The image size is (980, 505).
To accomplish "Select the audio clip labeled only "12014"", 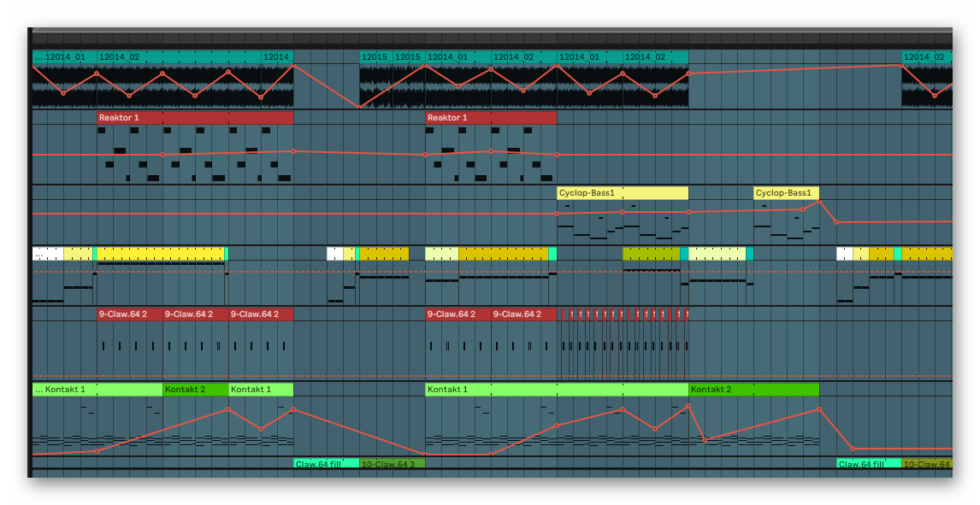I will (x=278, y=56).
